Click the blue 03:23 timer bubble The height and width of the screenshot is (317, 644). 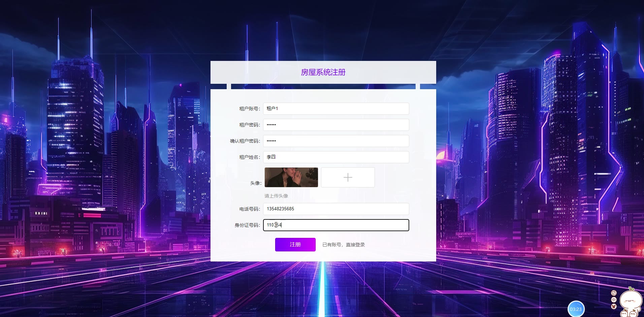[576, 309]
